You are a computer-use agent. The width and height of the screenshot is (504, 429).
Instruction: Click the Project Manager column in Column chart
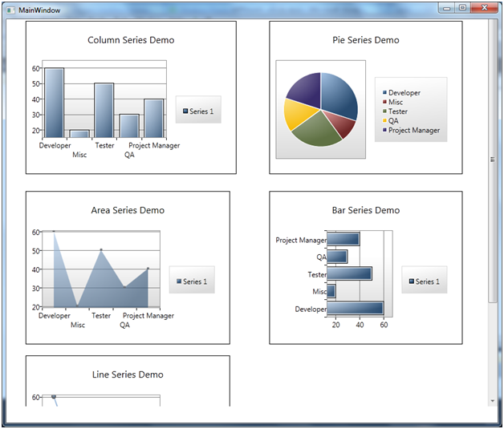154,118
